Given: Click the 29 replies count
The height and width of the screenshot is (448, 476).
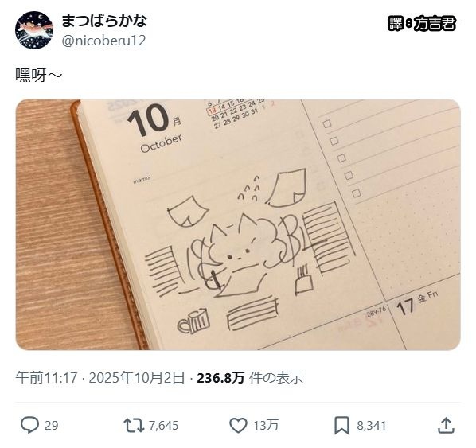Looking at the screenshot, I should point(51,426).
